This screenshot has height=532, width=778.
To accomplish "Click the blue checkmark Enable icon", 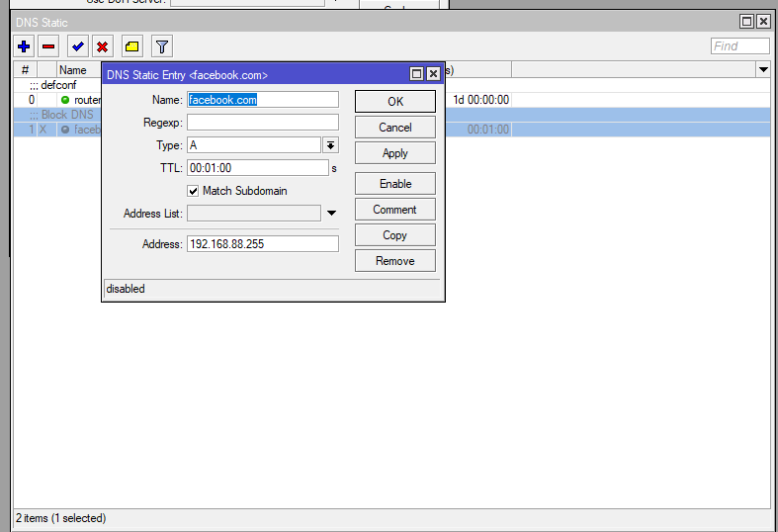I will 78,46.
